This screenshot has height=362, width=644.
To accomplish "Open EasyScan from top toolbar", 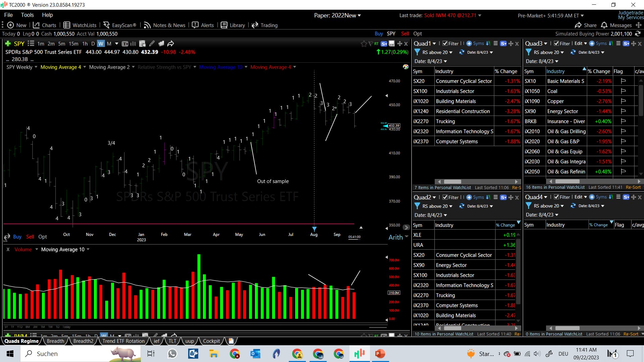I will click(x=120, y=25).
